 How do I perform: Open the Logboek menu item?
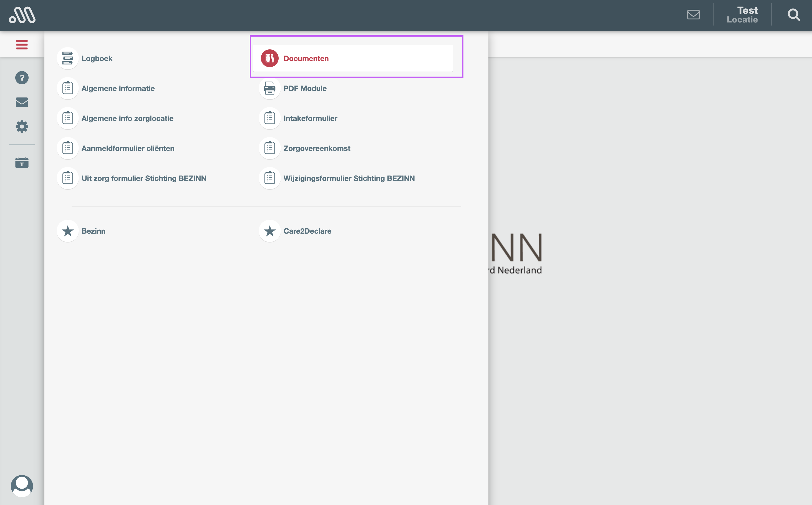pos(97,59)
